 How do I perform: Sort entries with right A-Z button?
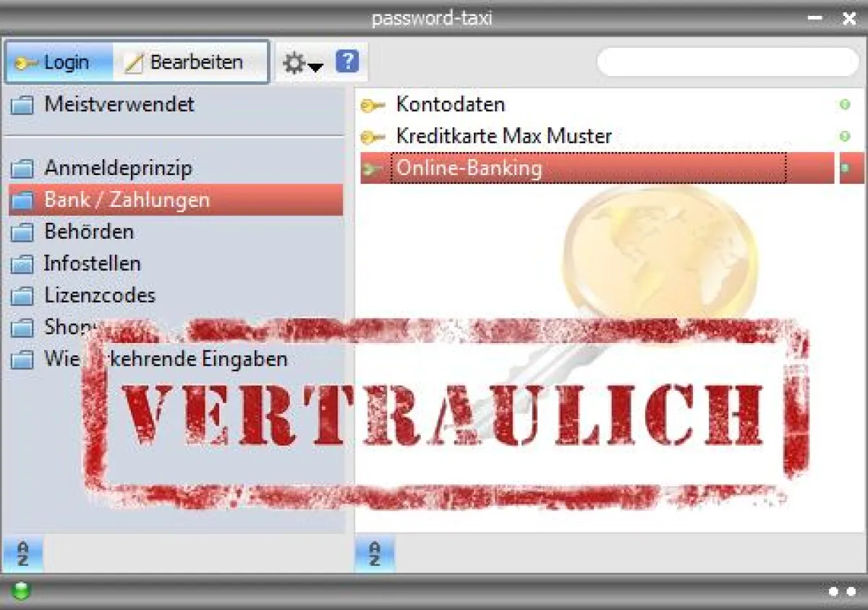[x=375, y=555]
